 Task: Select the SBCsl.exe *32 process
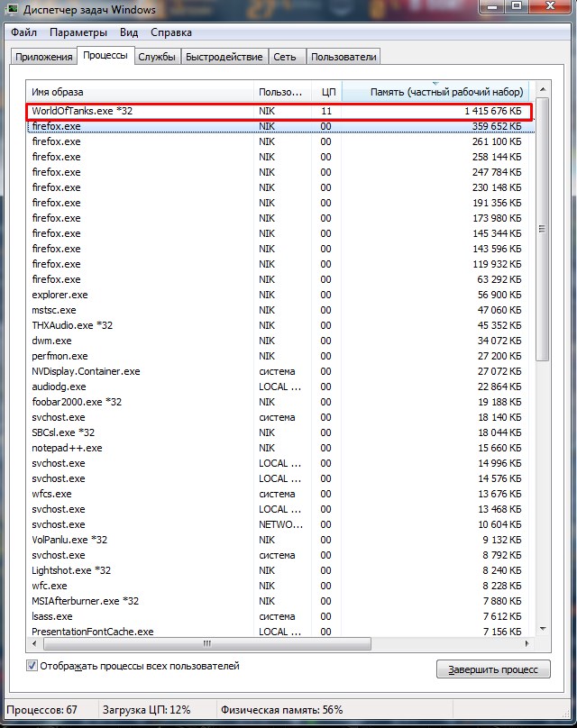[279, 432]
